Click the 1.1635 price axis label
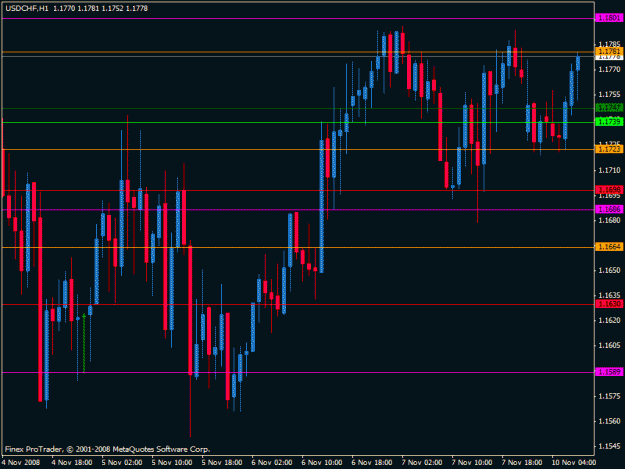Screen dimensions: 625x469 (609, 295)
